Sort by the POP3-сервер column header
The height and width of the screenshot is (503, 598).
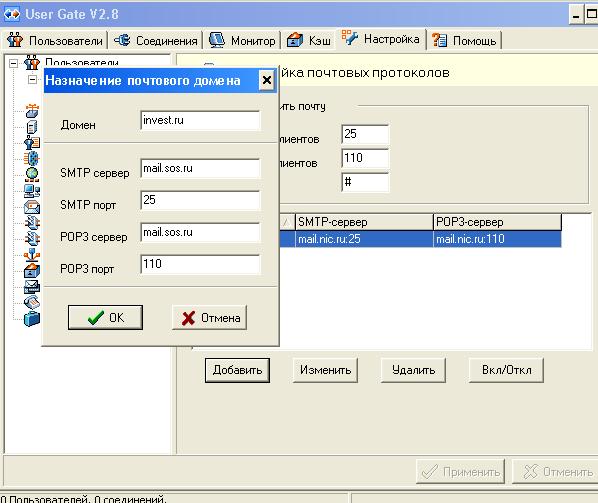(497, 222)
